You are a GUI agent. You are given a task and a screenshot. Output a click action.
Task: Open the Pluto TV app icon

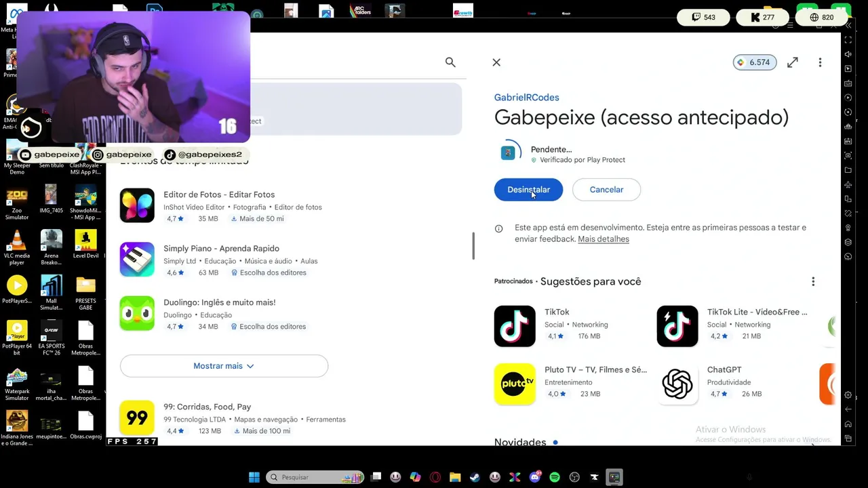tap(515, 384)
